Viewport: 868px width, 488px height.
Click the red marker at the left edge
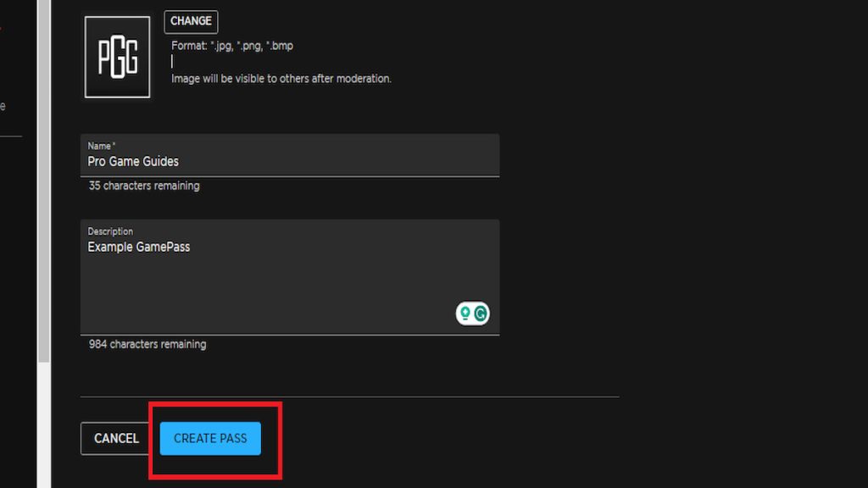click(1, 28)
